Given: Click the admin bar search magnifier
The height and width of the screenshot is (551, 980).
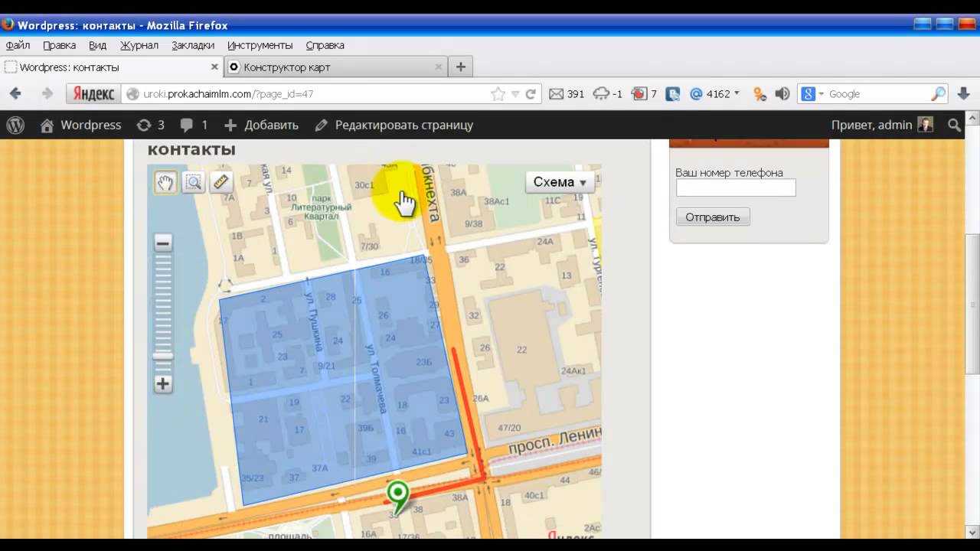Looking at the screenshot, I should click(x=954, y=125).
